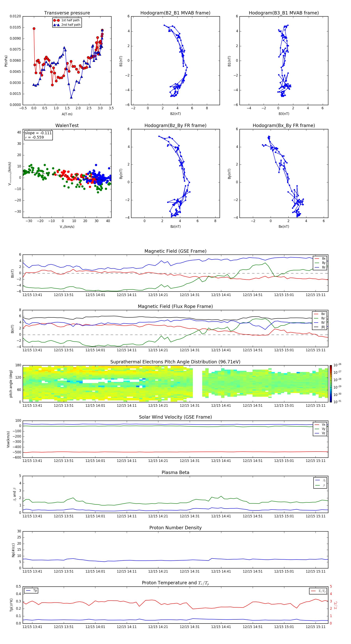
Task: Select the green β entry in Plasma Beta legend
Action: (320, 486)
